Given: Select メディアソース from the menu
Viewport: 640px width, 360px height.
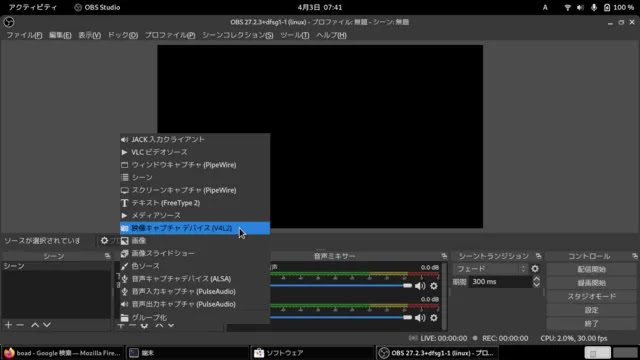Looking at the screenshot, I should [195, 216].
